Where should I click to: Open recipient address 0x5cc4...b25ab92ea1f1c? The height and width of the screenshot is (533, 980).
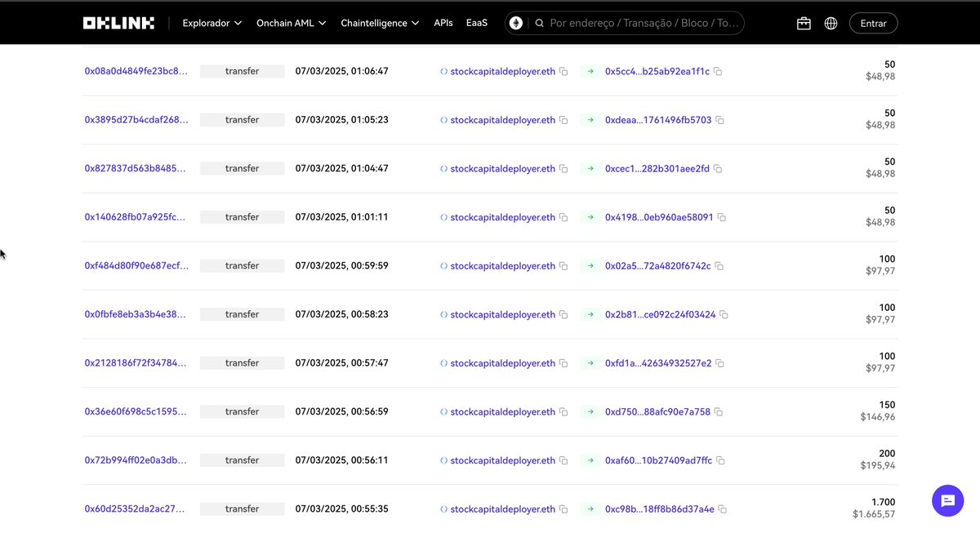657,71
